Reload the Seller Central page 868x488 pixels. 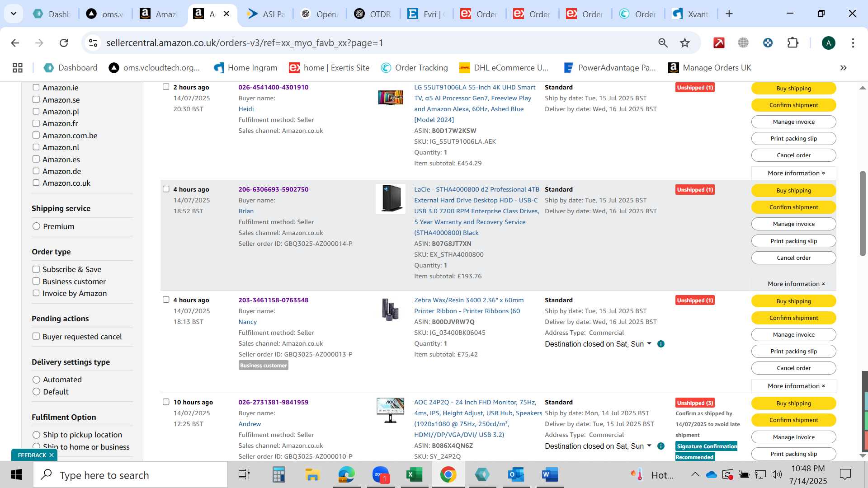64,43
